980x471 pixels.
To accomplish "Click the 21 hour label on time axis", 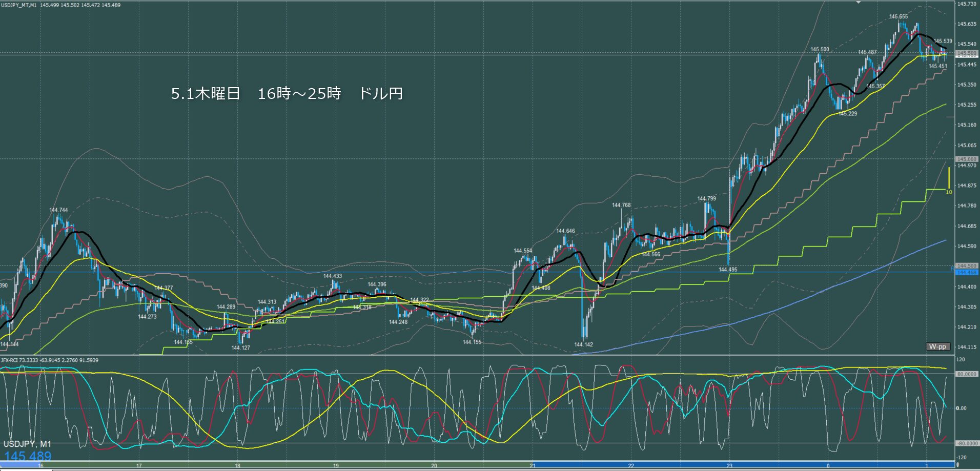I will tap(533, 466).
